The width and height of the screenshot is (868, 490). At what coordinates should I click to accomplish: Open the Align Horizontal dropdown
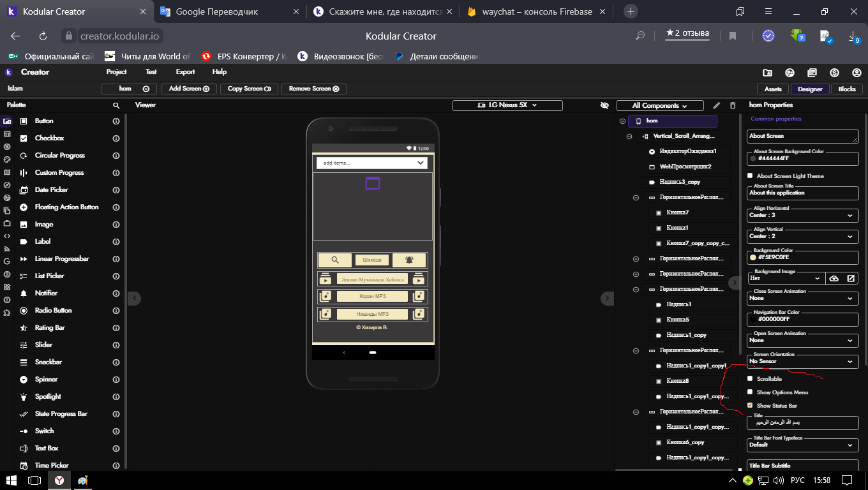click(803, 215)
